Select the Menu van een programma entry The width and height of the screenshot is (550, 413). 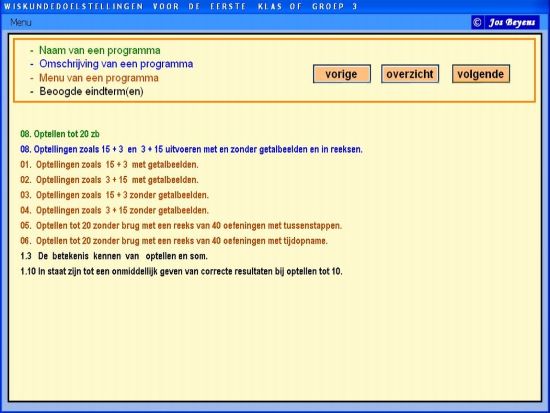click(99, 78)
